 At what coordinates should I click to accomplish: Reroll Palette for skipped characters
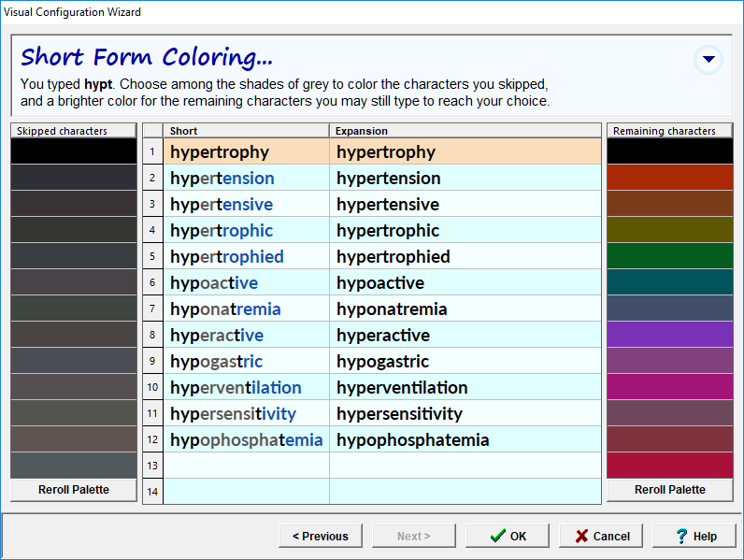coord(74,490)
